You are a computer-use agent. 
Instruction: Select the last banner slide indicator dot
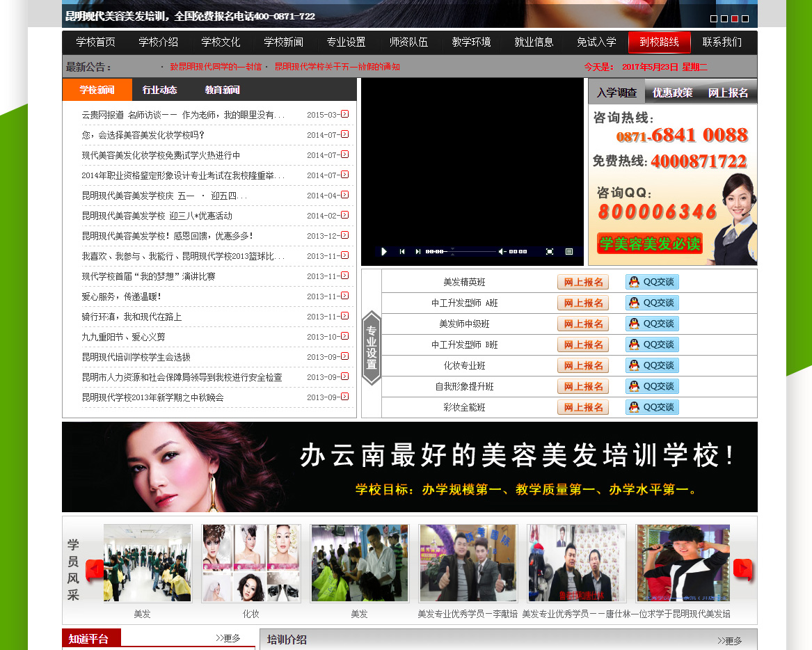coord(745,19)
